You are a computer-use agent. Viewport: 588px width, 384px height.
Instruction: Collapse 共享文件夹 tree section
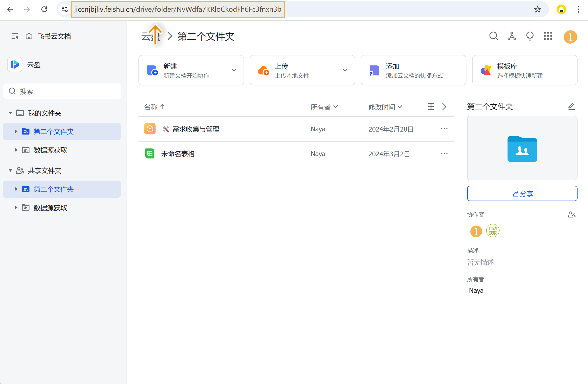click(10, 171)
